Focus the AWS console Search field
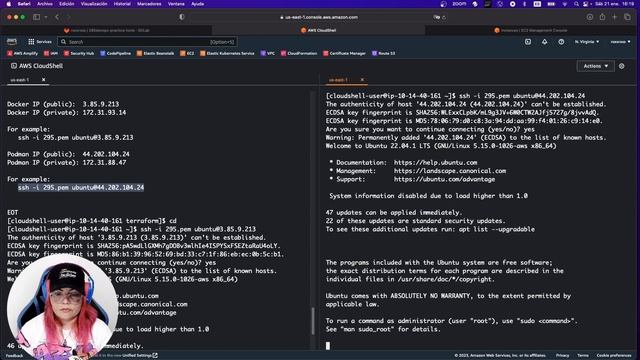Image resolution: width=640 pixels, height=360 pixels. [x=147, y=42]
